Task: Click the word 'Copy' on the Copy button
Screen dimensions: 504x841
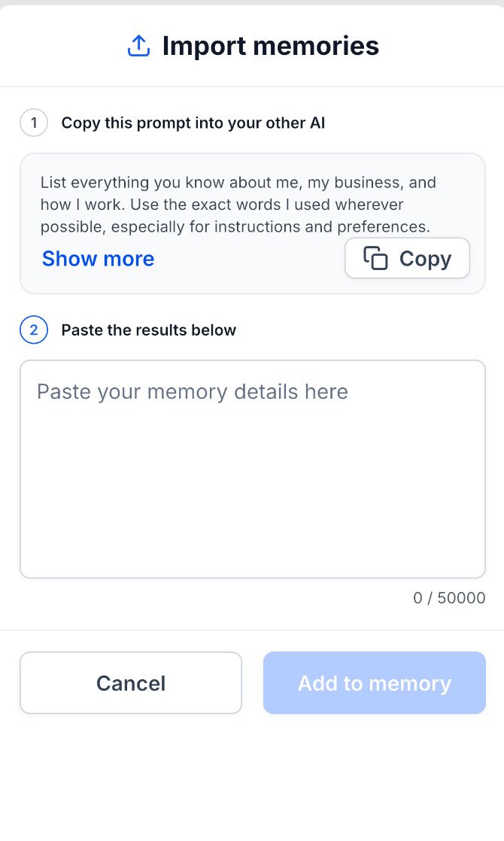Action: pyautogui.click(x=425, y=259)
